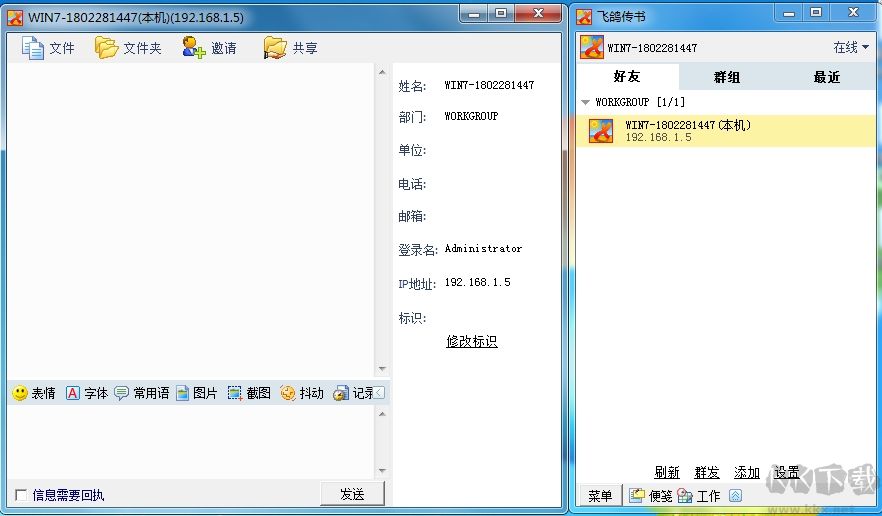882x516 pixels.
Task: Minimize the 飞鸽传书 window
Action: pos(789,13)
